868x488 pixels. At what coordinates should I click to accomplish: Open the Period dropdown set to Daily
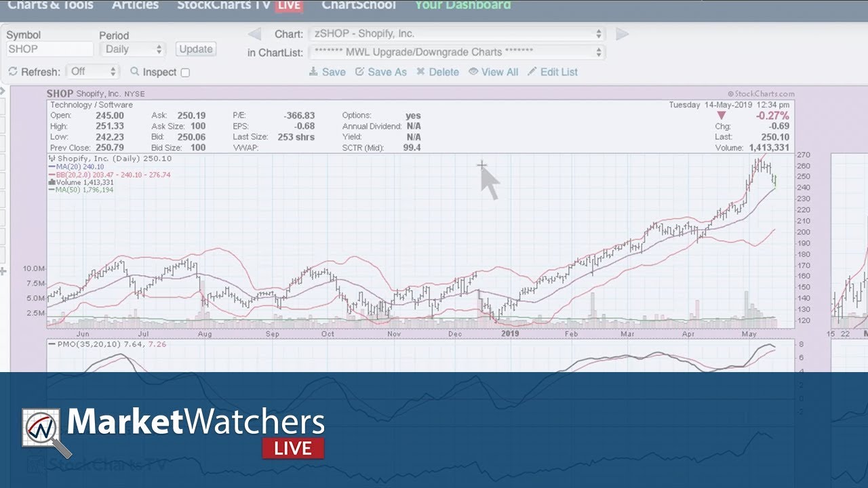132,49
